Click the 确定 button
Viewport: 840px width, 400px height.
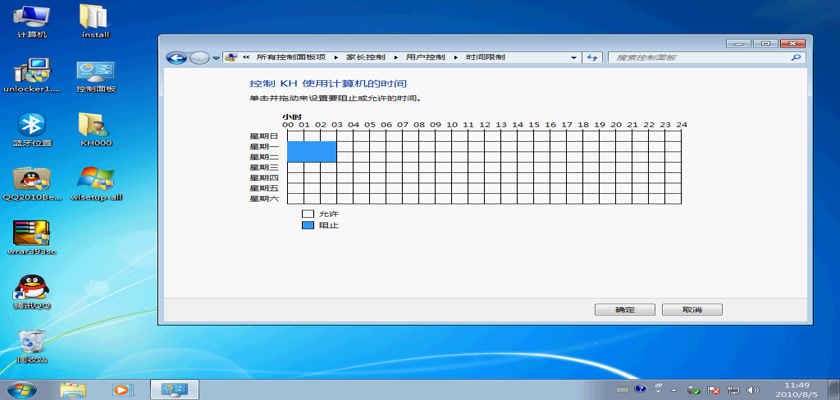click(623, 310)
